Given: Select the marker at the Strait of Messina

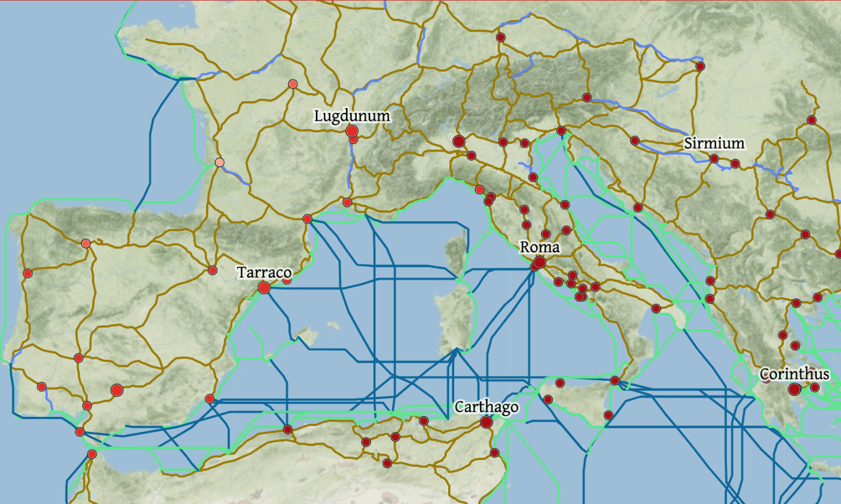Looking at the screenshot, I should tap(615, 380).
